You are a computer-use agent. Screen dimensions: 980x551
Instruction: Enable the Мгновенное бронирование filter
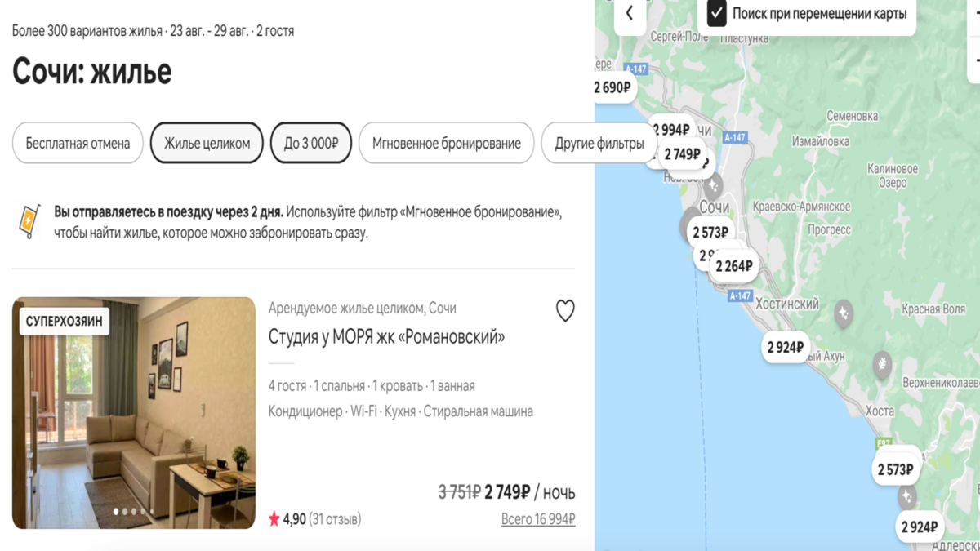click(446, 143)
